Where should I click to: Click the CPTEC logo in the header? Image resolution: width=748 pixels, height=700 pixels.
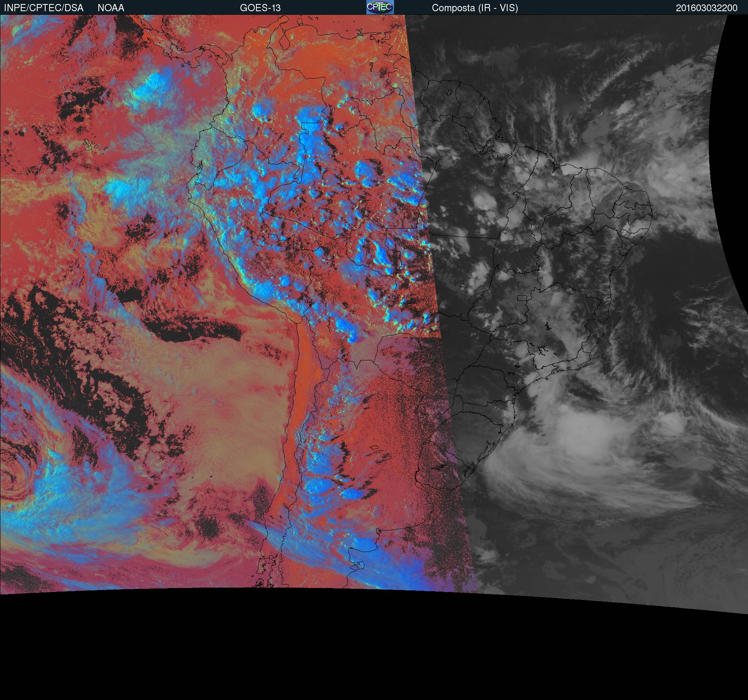click(x=380, y=7)
